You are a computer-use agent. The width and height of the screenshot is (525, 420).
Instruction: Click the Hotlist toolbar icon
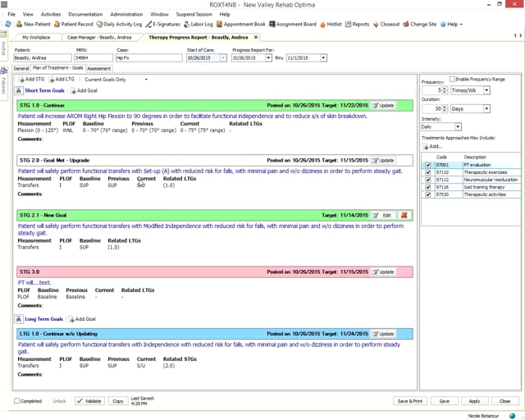[x=331, y=25]
